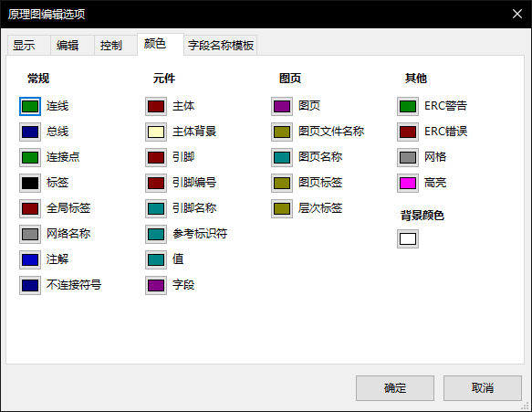Open the white 背景颜色 swatch

pyautogui.click(x=408, y=238)
